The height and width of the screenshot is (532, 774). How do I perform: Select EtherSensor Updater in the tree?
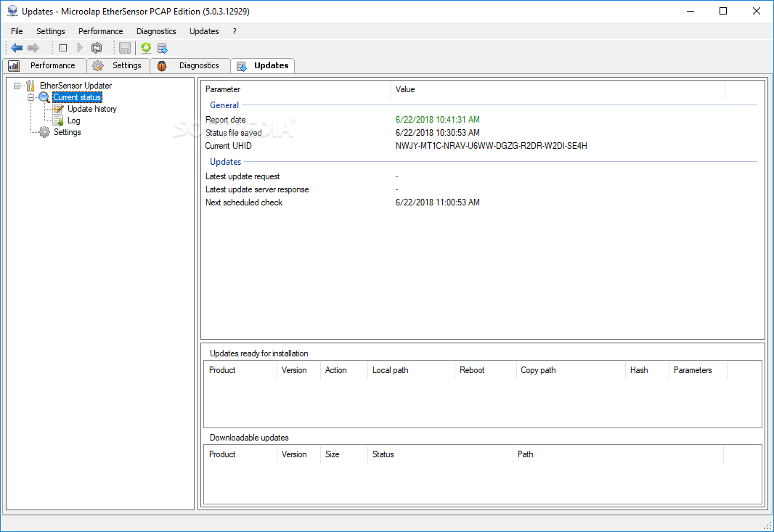click(x=76, y=86)
